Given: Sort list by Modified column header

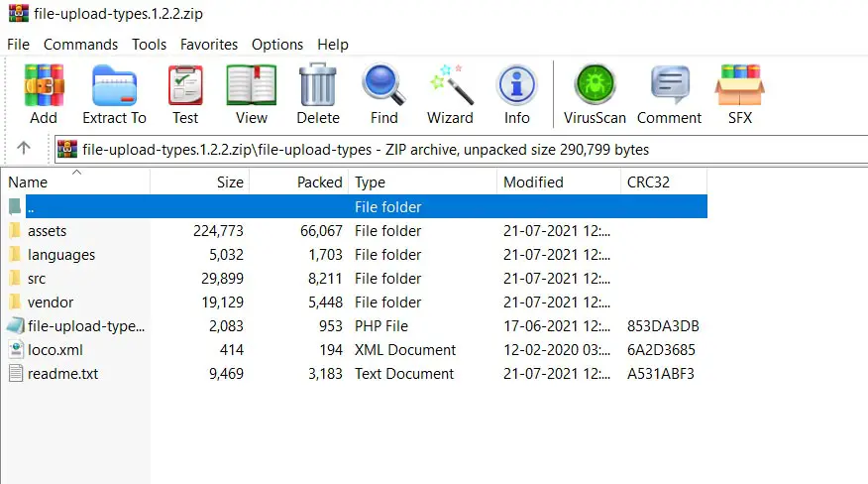Looking at the screenshot, I should point(559,181).
